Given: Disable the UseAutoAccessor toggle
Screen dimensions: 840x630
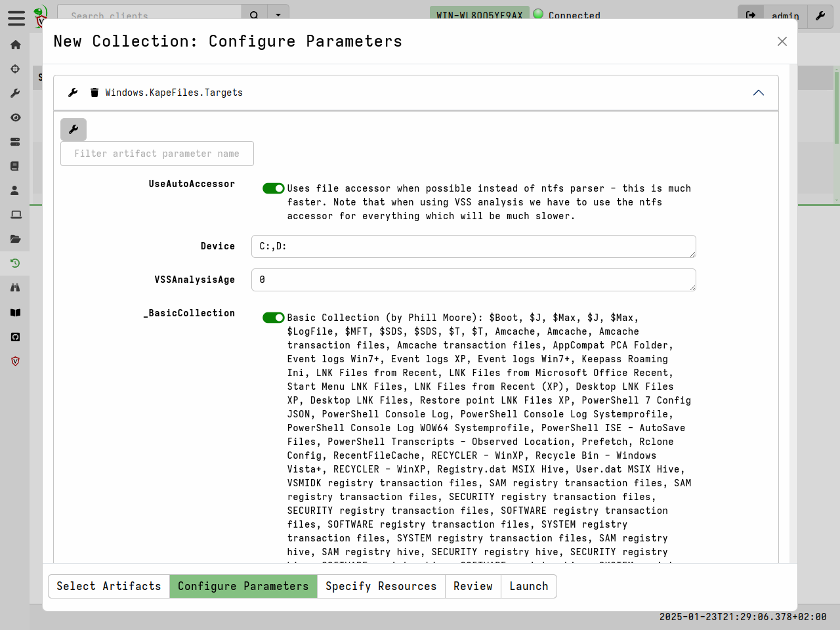Looking at the screenshot, I should (273, 188).
